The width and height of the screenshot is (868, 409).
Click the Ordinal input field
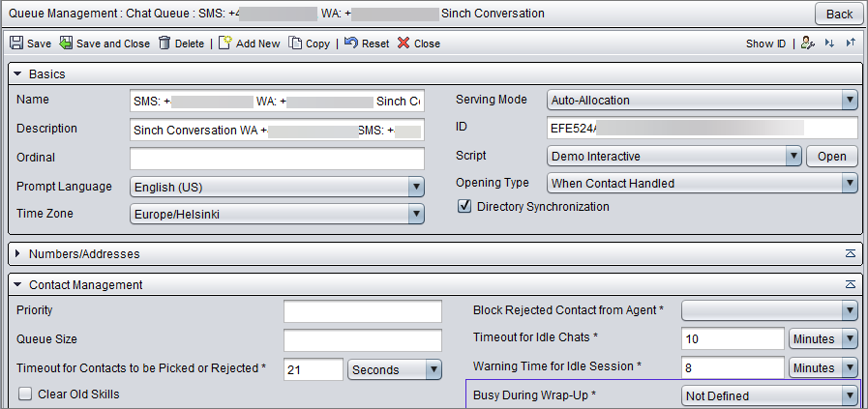click(x=277, y=158)
